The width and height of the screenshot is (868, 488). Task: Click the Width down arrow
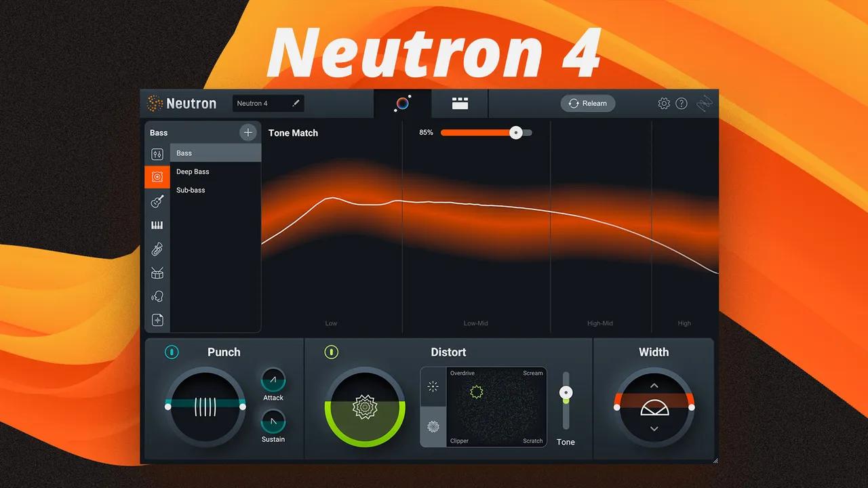(654, 429)
